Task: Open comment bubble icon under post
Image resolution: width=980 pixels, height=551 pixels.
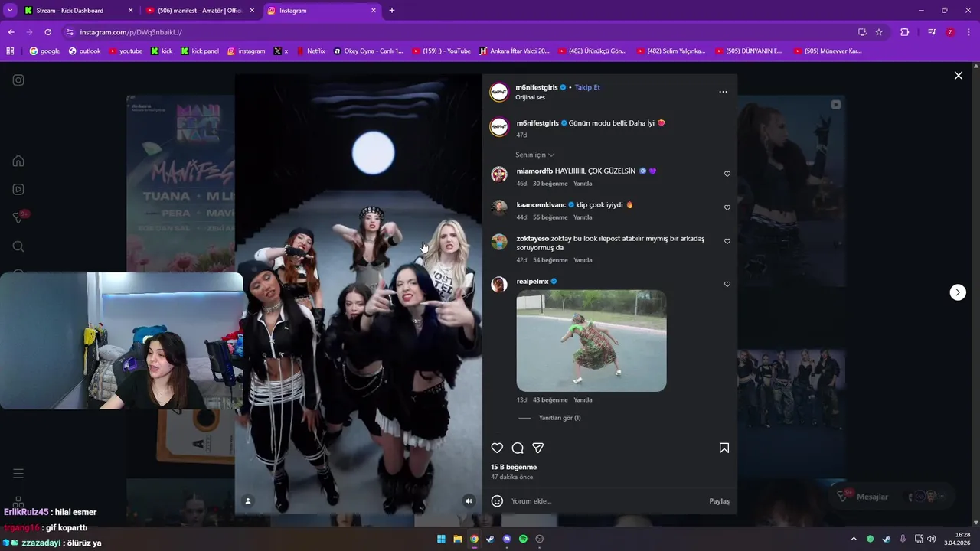Action: tap(518, 448)
